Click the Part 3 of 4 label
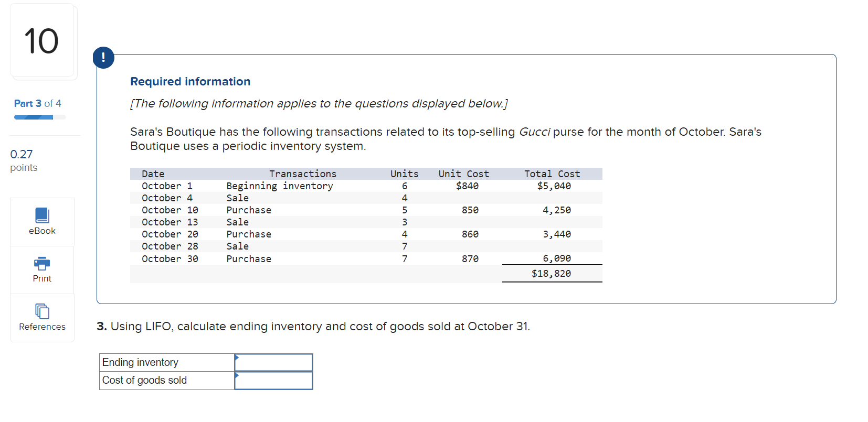 point(37,103)
